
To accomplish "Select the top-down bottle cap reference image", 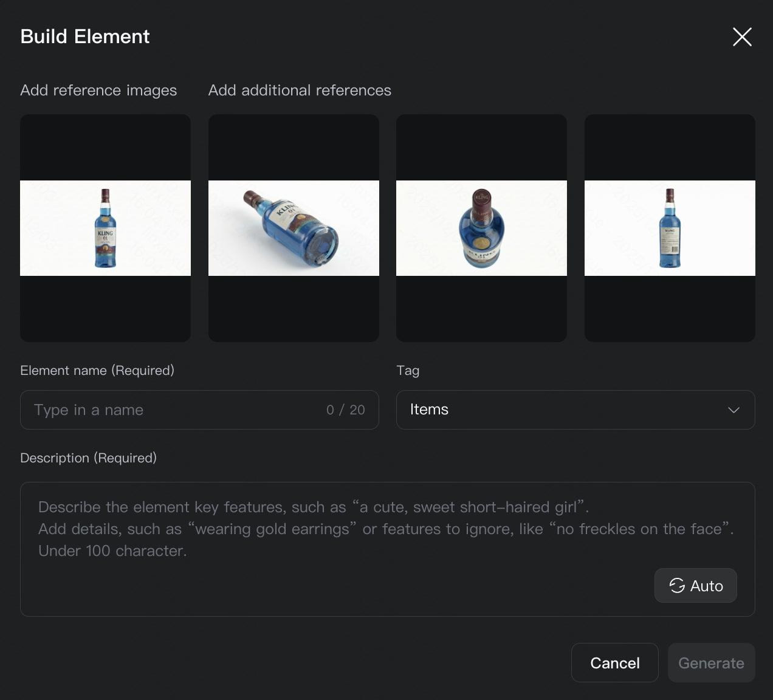I will [x=481, y=228].
